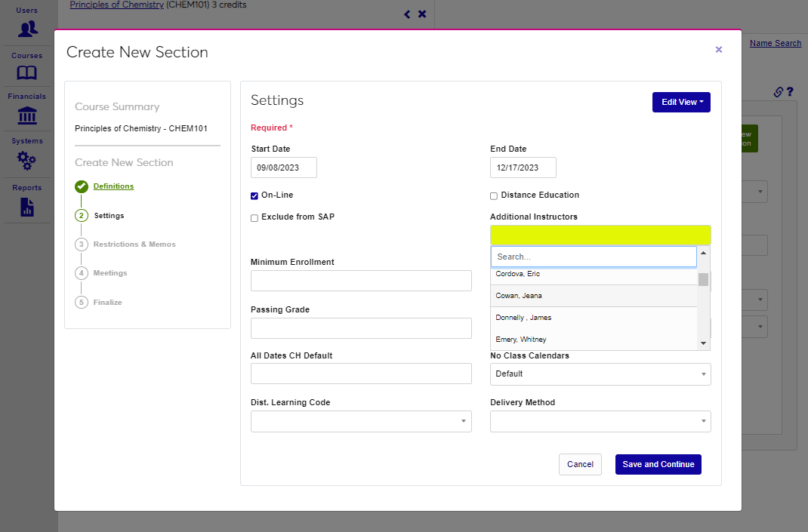Click the Financials bank icon
This screenshot has height=532, width=808.
pyautogui.click(x=27, y=115)
